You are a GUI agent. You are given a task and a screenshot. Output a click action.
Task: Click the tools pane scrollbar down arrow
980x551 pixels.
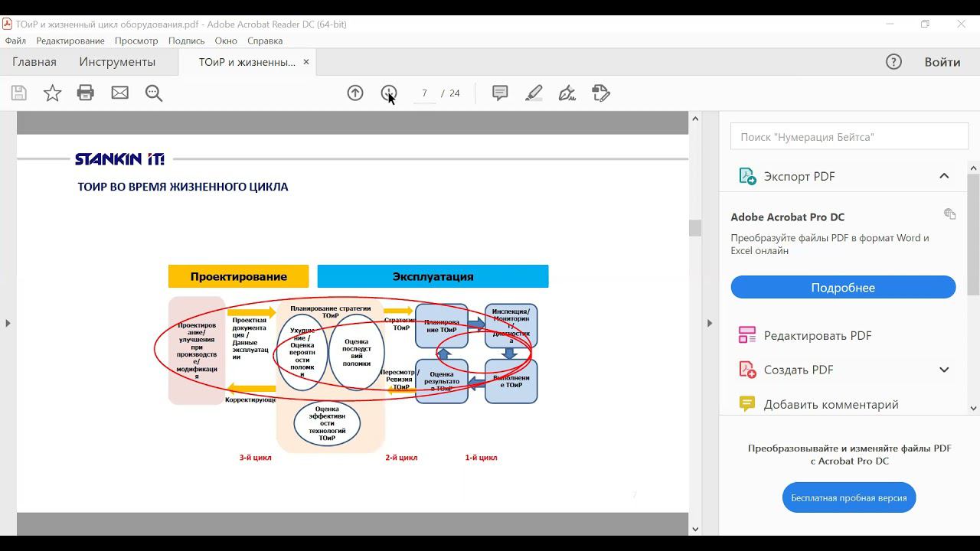974,408
